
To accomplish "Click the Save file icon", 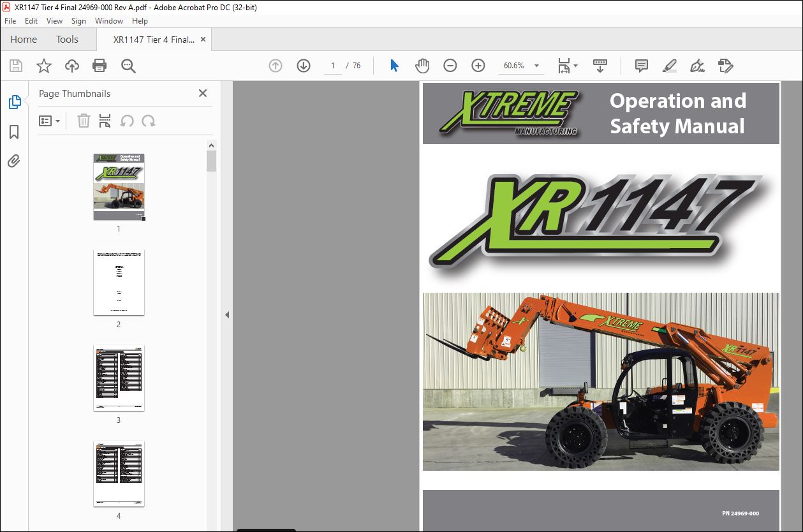I will (16, 66).
